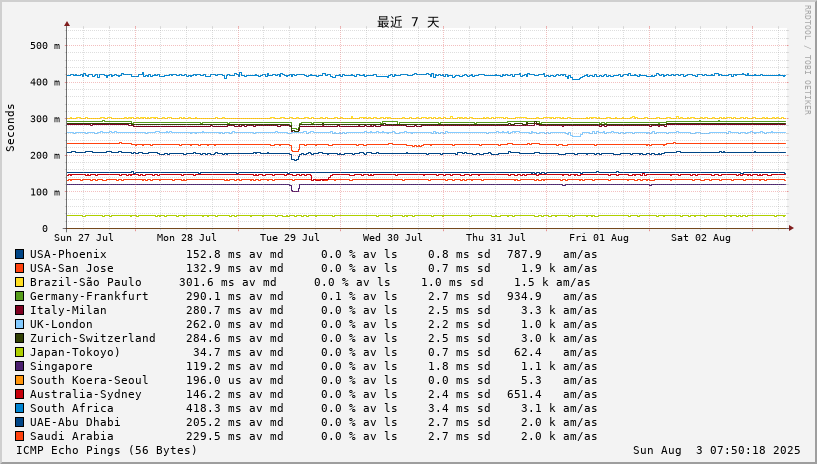Click the 205.2 ms median value
This screenshot has height=464, width=817.
[214, 423]
